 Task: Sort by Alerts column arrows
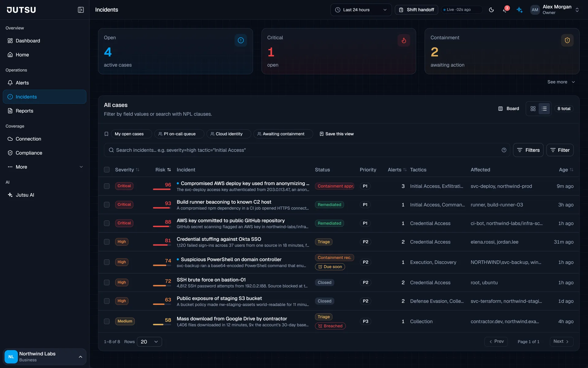405,170
